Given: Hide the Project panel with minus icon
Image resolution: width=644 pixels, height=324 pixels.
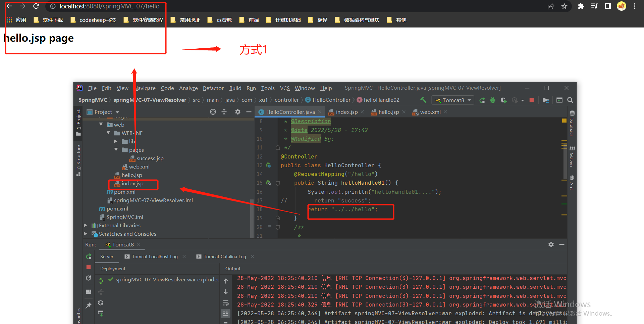Looking at the screenshot, I should [x=249, y=112].
